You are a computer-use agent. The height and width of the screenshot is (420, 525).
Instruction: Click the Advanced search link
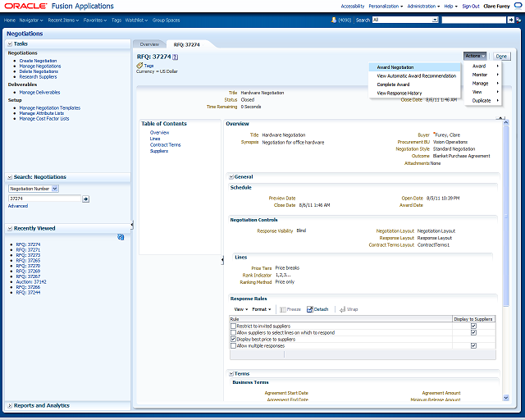pyautogui.click(x=18, y=206)
